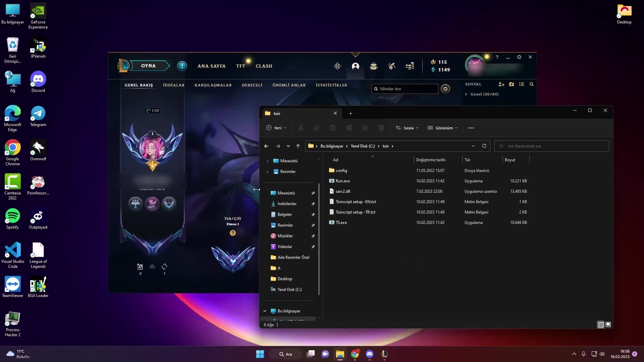Expand the Masaüstü tree node

267,161
